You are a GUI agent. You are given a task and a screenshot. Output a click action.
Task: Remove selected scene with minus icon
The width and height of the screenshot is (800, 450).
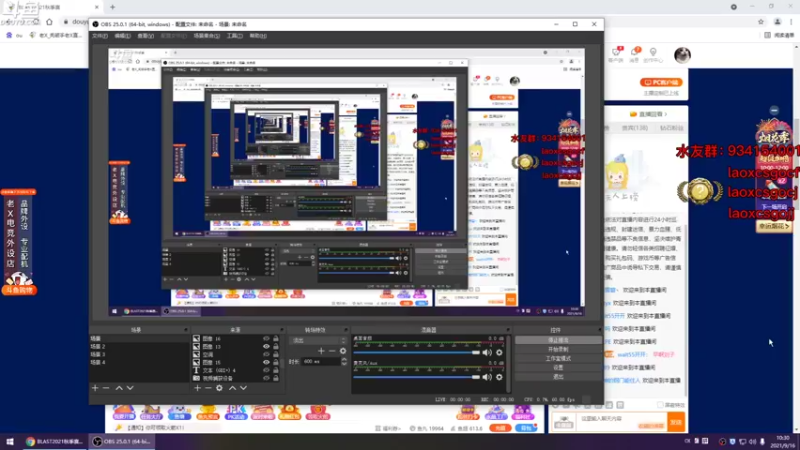point(106,388)
